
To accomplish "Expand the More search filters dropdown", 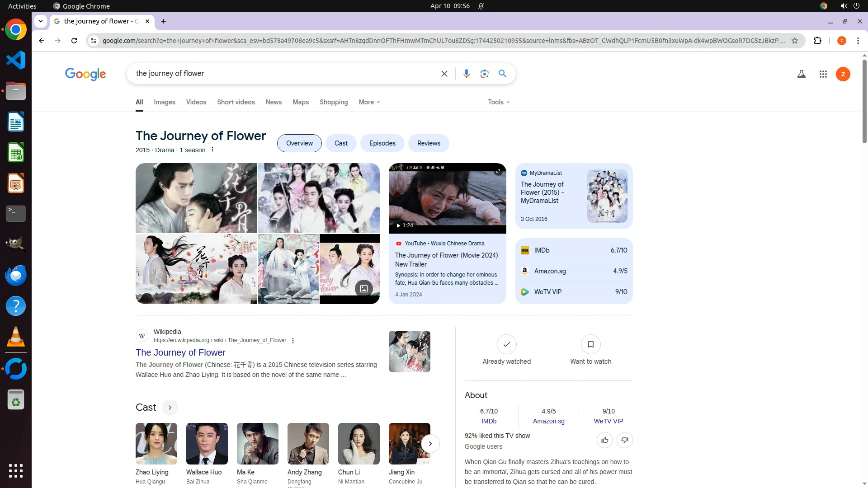I will (x=369, y=102).
